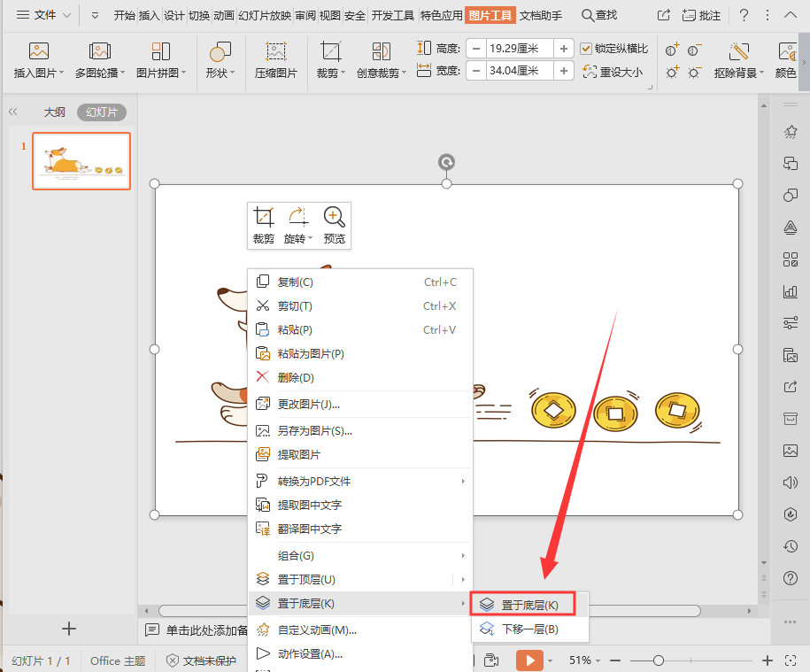Image resolution: width=810 pixels, height=672 pixels.
Task: Click the Preview magnifier icon
Action: point(334,217)
